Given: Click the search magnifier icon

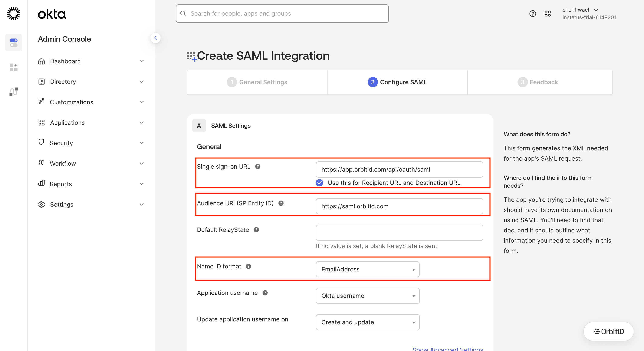Looking at the screenshot, I should click(183, 13).
